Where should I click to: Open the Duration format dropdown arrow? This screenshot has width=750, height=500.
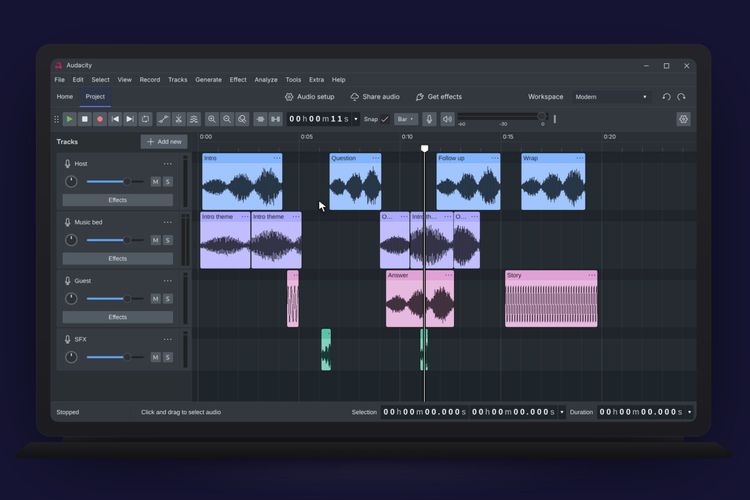pos(690,412)
